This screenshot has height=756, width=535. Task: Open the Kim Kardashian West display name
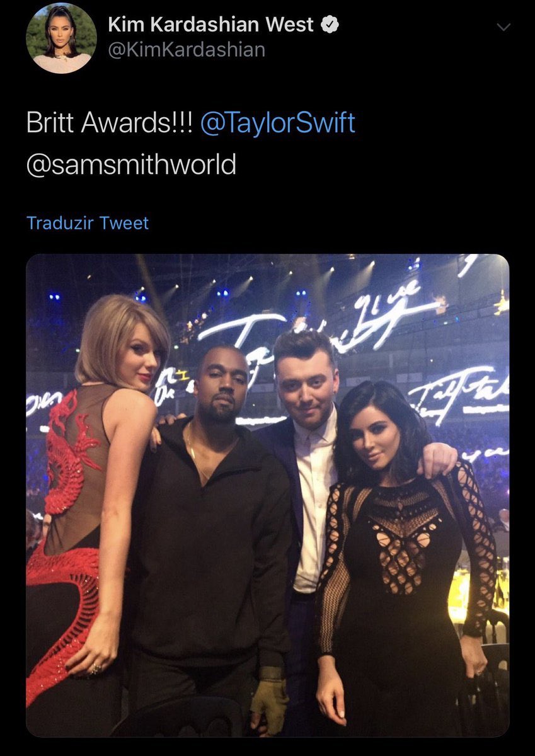click(x=212, y=25)
